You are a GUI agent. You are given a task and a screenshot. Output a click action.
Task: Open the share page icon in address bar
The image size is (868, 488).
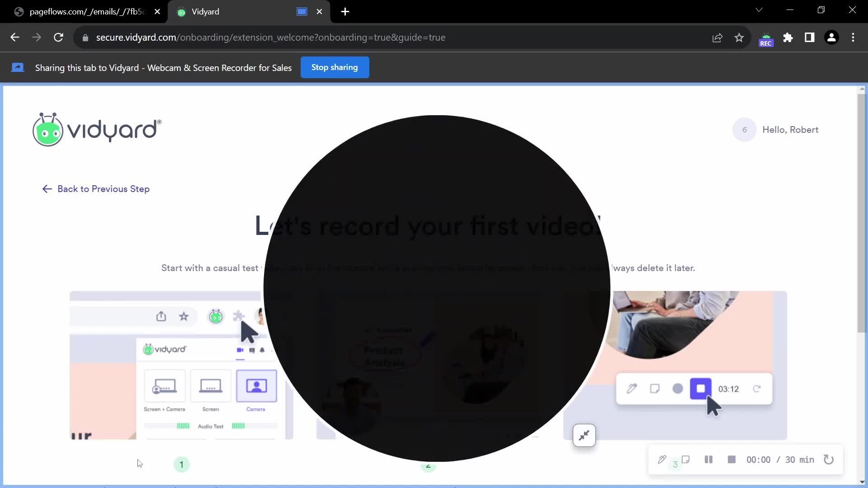point(717,38)
